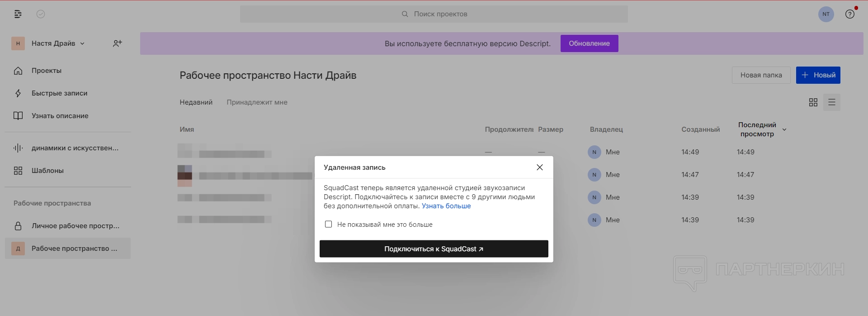This screenshot has height=316, width=868.
Task: Open the Недавний tab
Action: point(196,102)
